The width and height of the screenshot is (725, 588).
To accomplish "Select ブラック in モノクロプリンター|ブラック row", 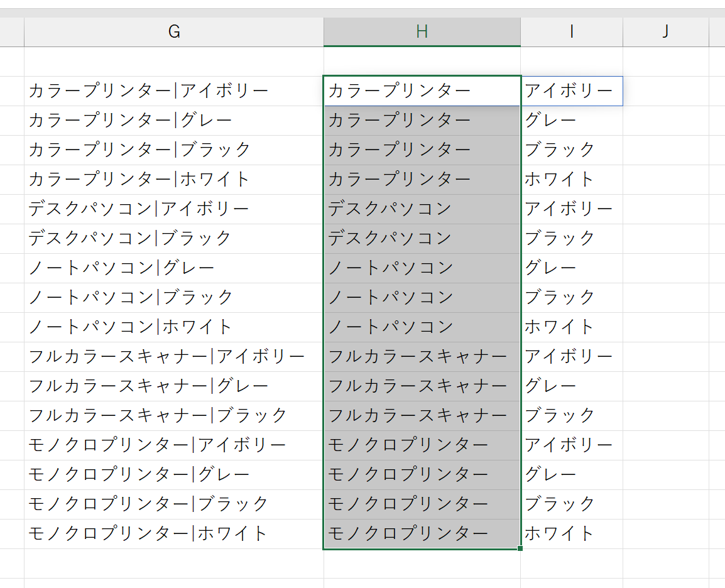I will coord(572,504).
